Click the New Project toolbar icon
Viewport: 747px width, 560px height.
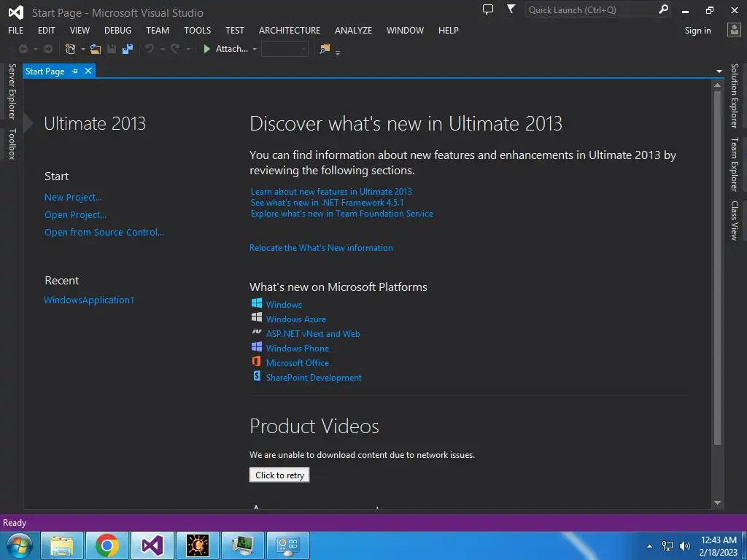click(x=71, y=49)
